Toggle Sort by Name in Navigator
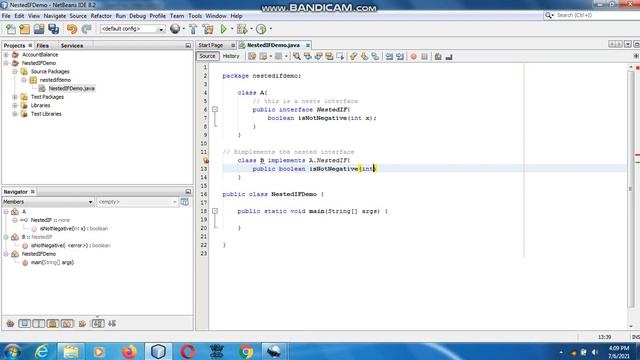The height and width of the screenshot is (360, 640). click(98, 324)
